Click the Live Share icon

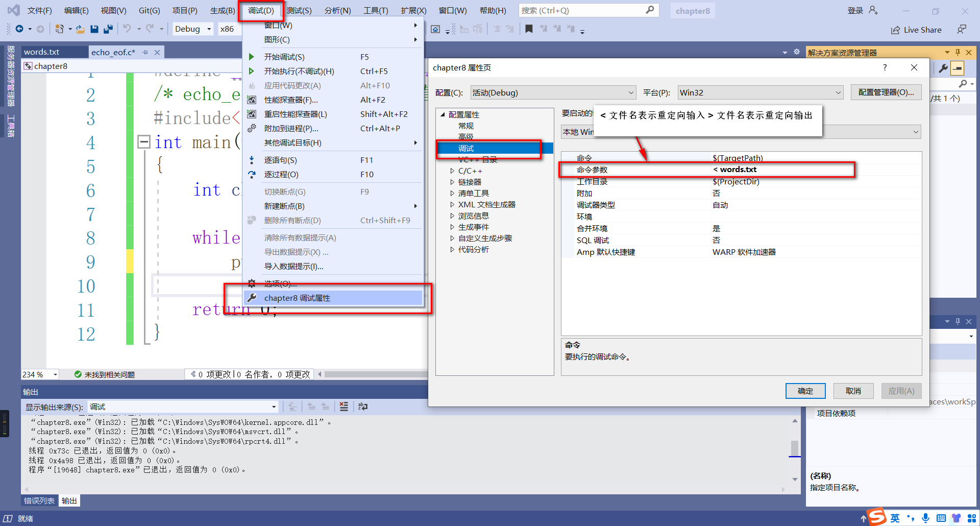[x=895, y=30]
